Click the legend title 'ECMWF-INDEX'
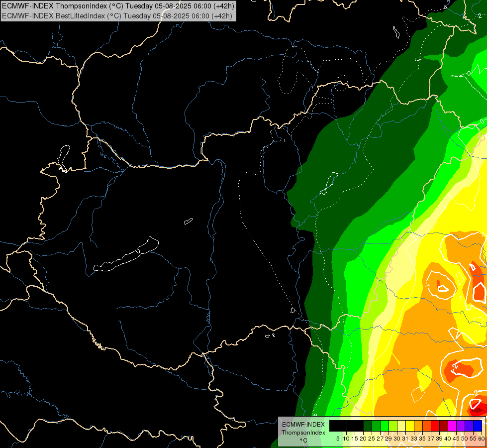 point(303,425)
